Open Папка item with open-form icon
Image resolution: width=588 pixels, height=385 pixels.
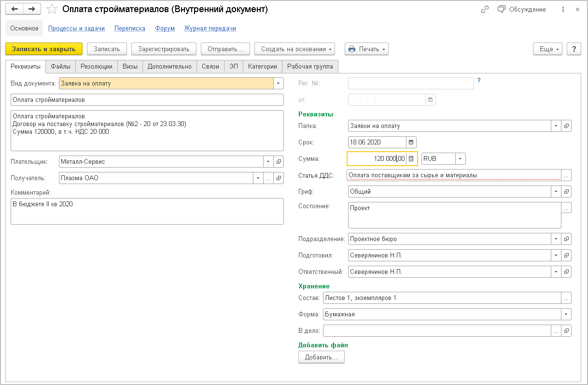point(567,126)
